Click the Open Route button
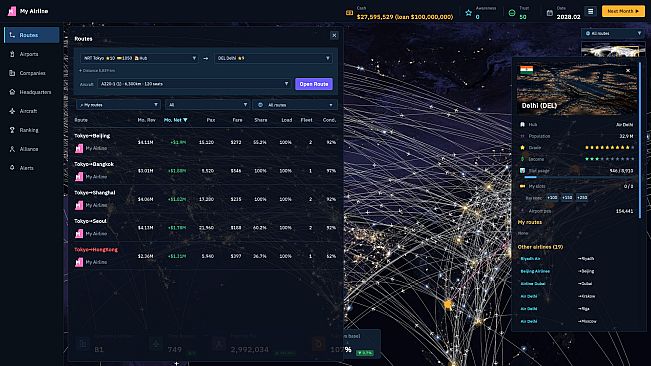Viewport: 651px width, 366px height. 314,84
